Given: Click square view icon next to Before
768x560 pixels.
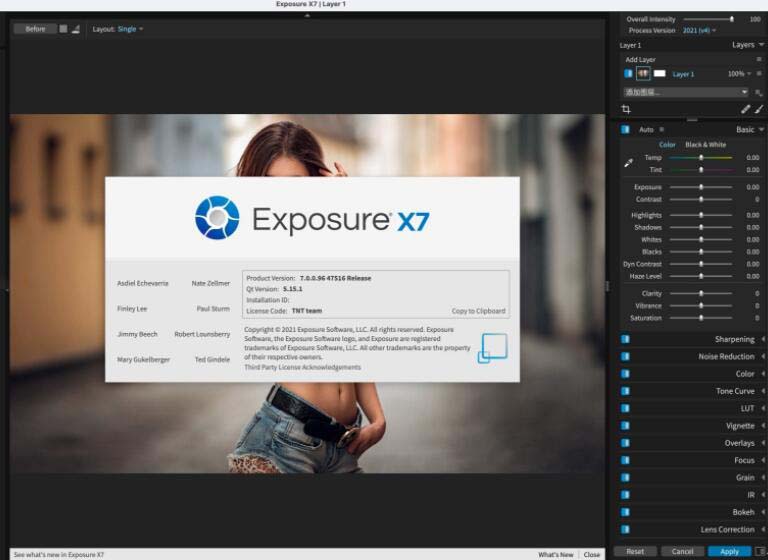Looking at the screenshot, I should click(x=63, y=29).
